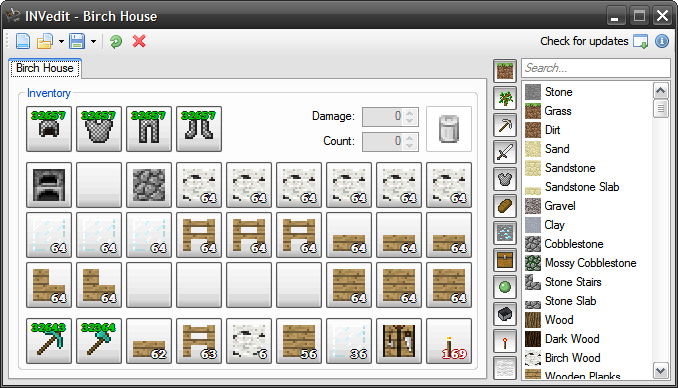Select the wooden planks stack of 56
Viewport: 678px width, 388px height.
pos(299,341)
